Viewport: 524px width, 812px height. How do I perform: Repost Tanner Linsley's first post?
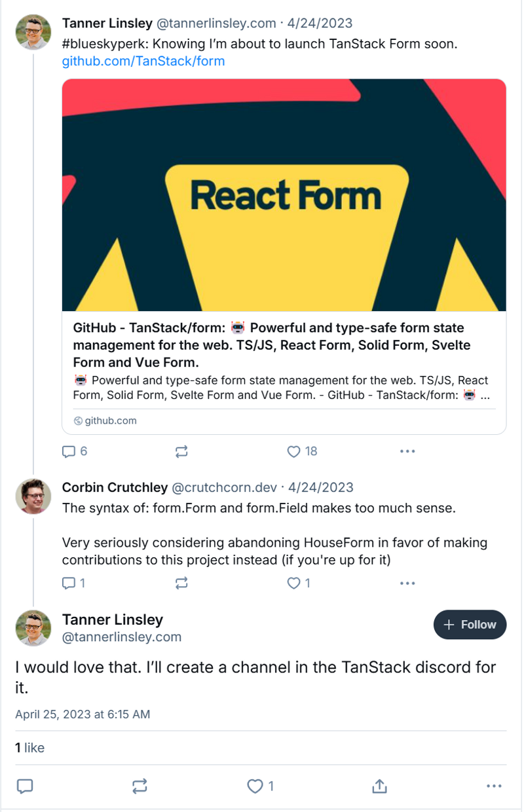pyautogui.click(x=181, y=451)
